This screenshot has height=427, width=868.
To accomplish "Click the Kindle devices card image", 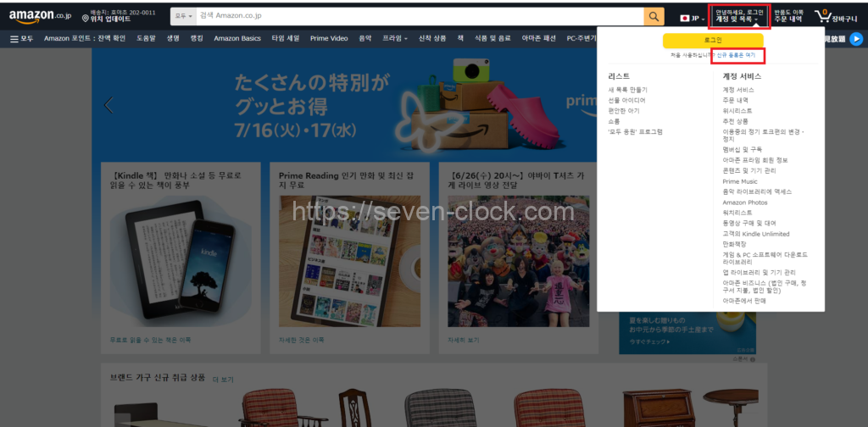I will (x=181, y=259).
